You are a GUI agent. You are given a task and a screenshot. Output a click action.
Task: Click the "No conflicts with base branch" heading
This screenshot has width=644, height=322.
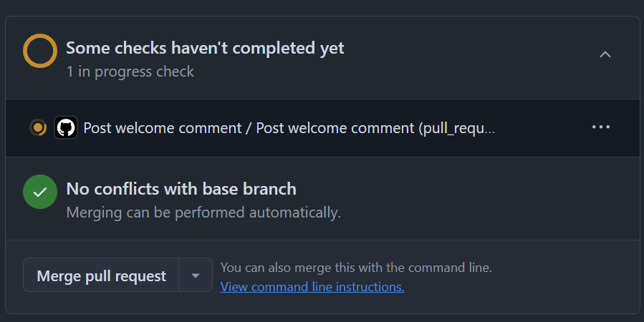pyautogui.click(x=181, y=189)
